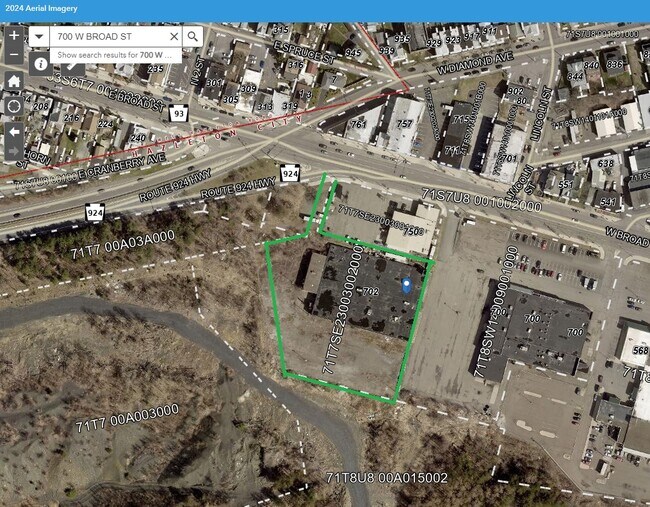Screen dimensions: 650x507
Task: Click the 702 building label on parcel
Action: 371,291
